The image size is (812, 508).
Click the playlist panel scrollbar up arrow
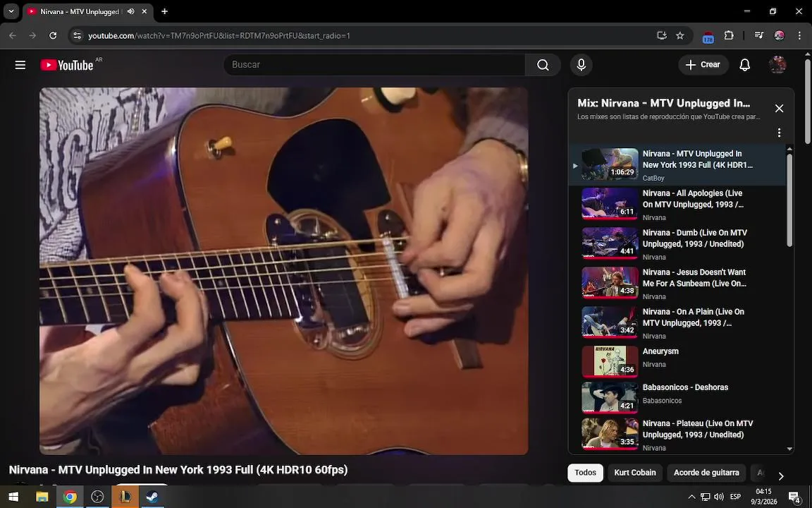[x=789, y=149]
